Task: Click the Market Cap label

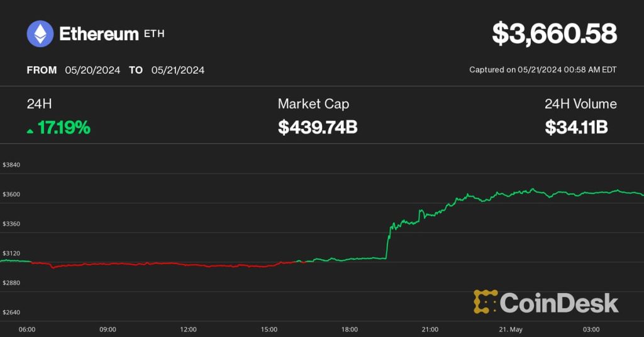Action: pyautogui.click(x=313, y=104)
